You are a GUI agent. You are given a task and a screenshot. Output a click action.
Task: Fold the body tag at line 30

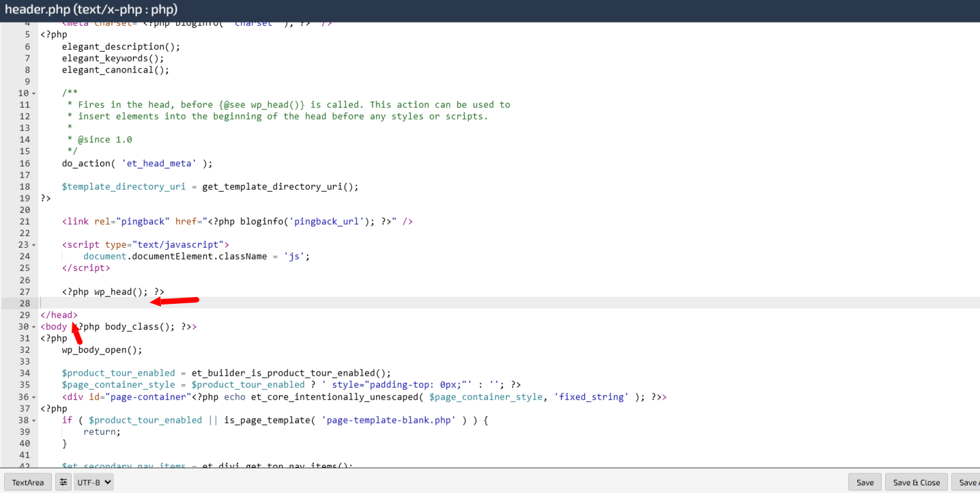pos(34,327)
